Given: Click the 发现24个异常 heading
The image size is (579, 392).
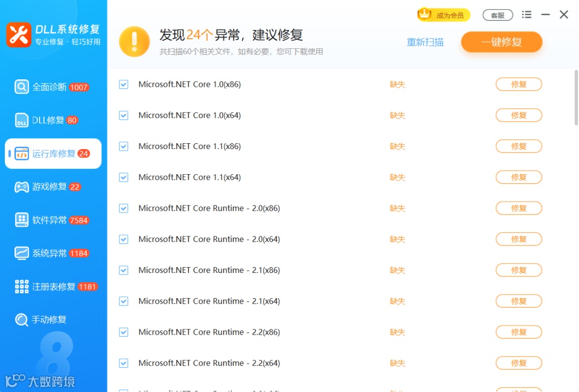Looking at the screenshot, I should click(231, 35).
